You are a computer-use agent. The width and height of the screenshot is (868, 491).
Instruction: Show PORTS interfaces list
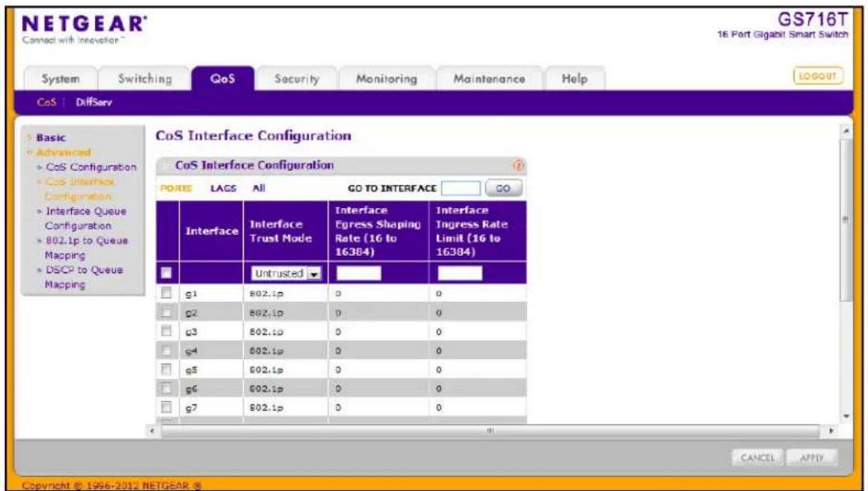(175, 188)
